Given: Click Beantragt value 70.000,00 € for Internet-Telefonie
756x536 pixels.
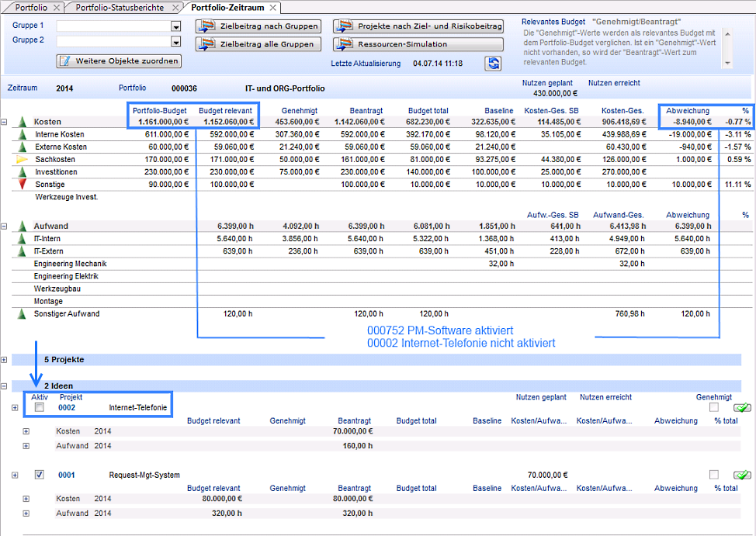Looking at the screenshot, I should pyautogui.click(x=353, y=431).
